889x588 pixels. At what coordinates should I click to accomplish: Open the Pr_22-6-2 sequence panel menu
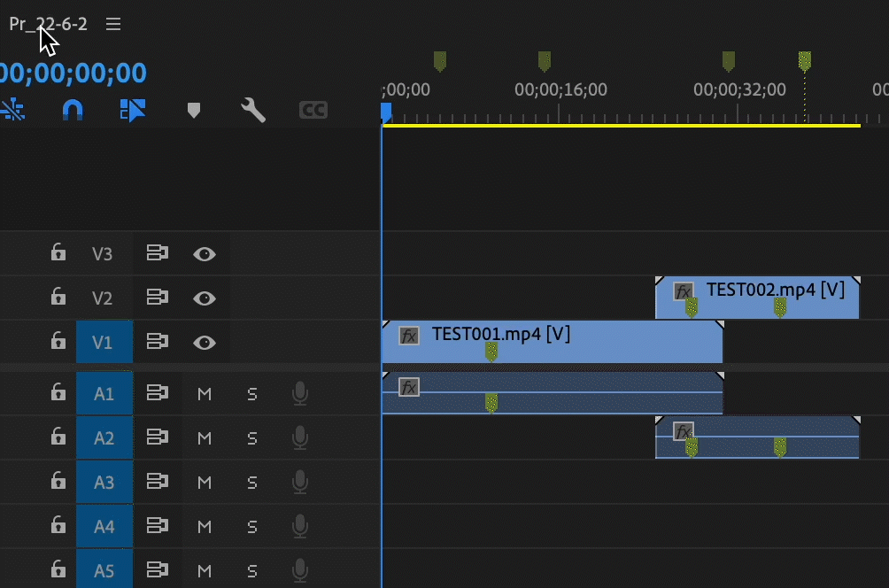pos(113,24)
